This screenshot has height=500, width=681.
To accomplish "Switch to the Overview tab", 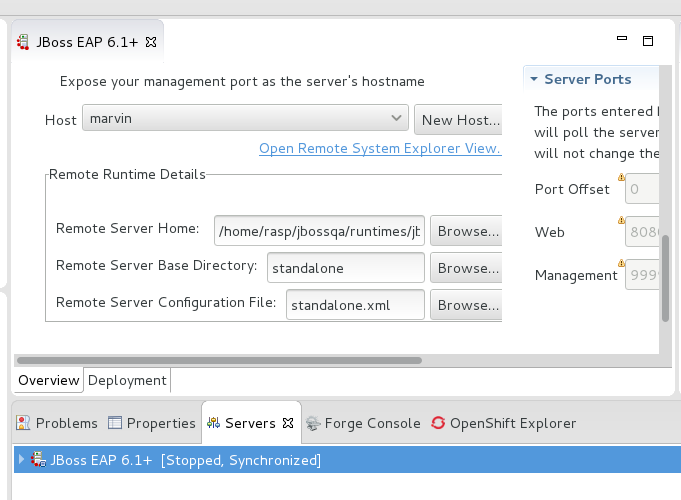I will click(48, 380).
